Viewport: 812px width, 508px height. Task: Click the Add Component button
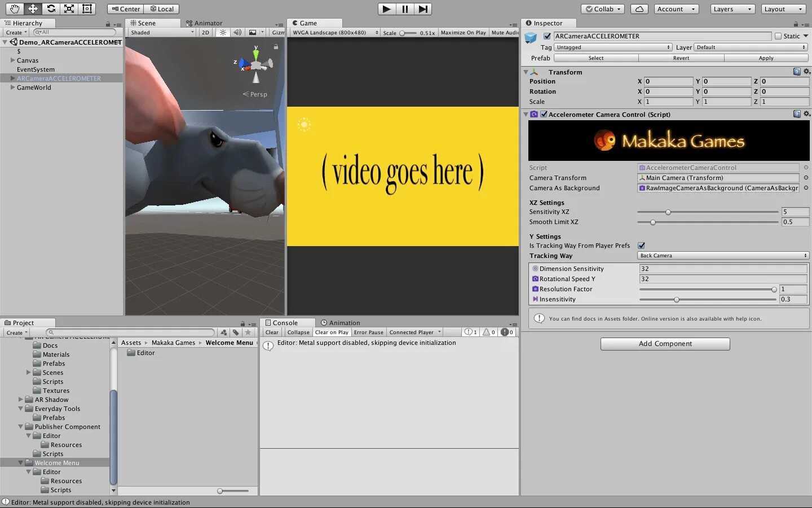tap(665, 344)
